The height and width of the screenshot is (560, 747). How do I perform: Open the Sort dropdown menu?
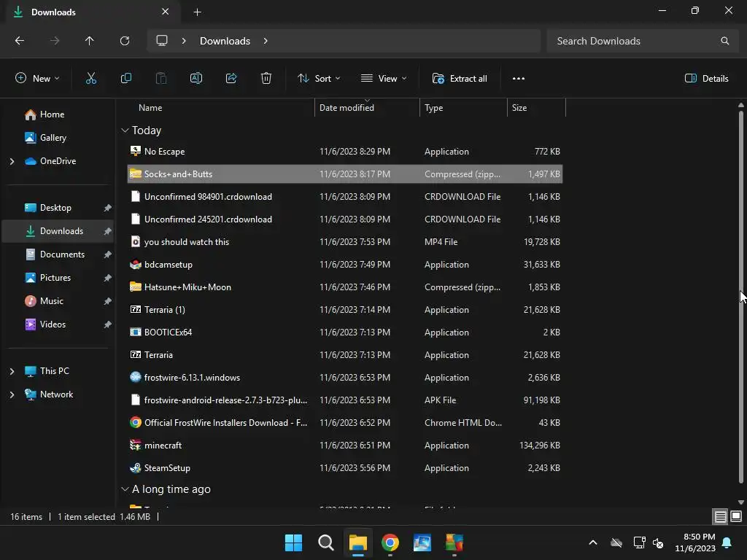319,79
